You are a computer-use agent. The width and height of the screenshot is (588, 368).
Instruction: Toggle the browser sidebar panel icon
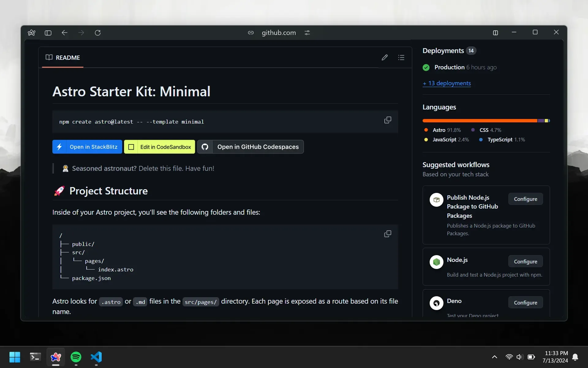(x=48, y=33)
